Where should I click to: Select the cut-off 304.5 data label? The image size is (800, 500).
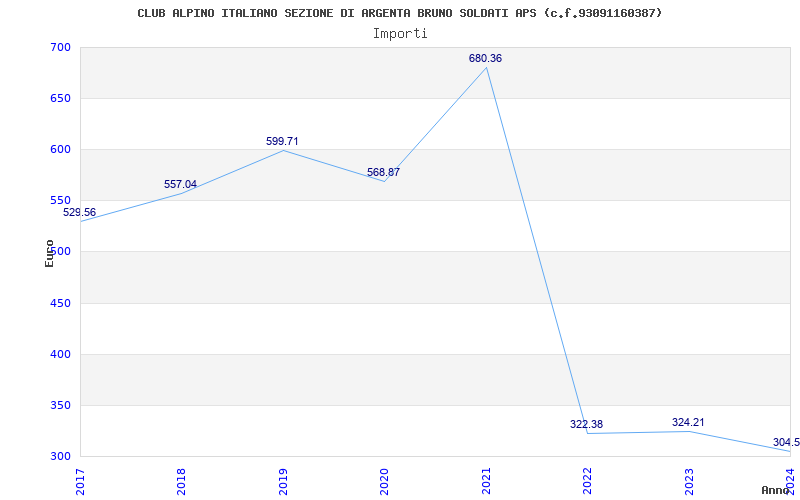(x=786, y=442)
